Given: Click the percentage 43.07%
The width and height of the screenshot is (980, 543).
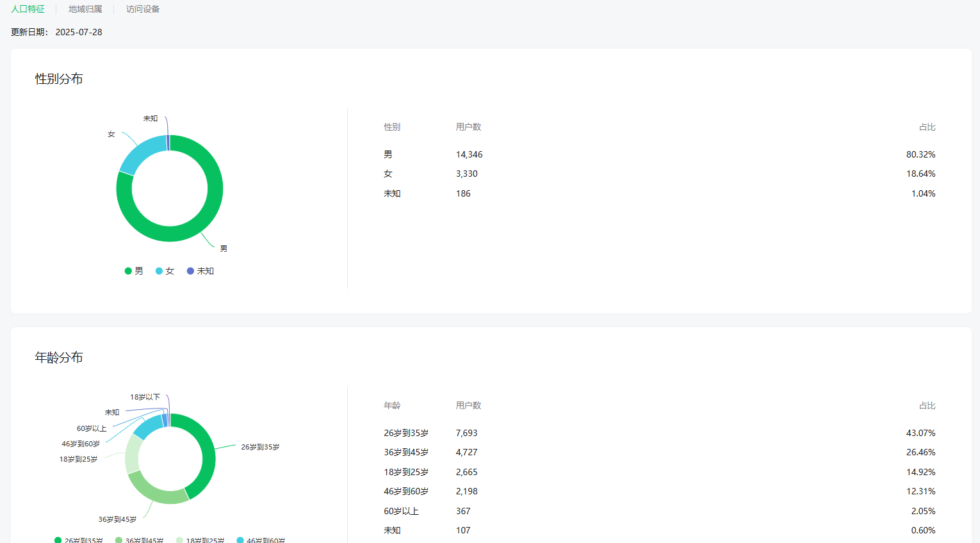Looking at the screenshot, I should click(x=921, y=433).
